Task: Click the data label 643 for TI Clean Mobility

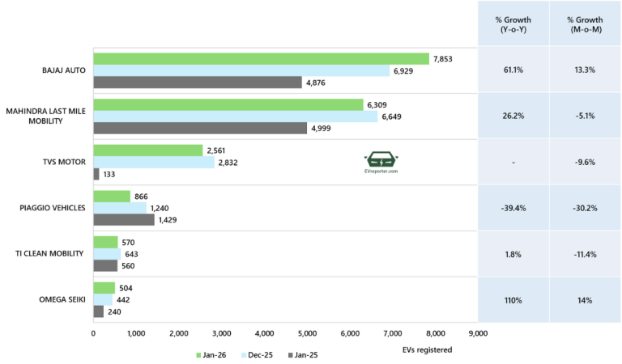Action: 131,254
